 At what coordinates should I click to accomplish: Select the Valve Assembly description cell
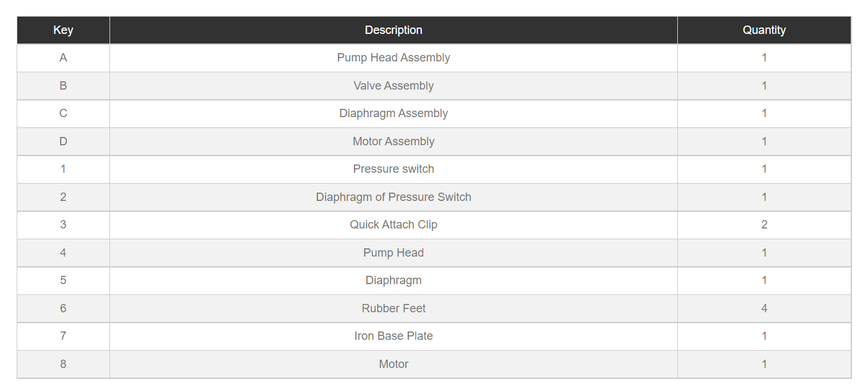click(x=394, y=86)
